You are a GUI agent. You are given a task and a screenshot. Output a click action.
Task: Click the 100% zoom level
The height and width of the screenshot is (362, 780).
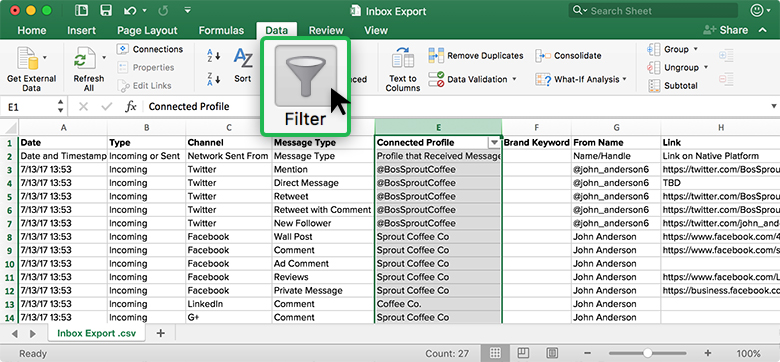point(748,354)
